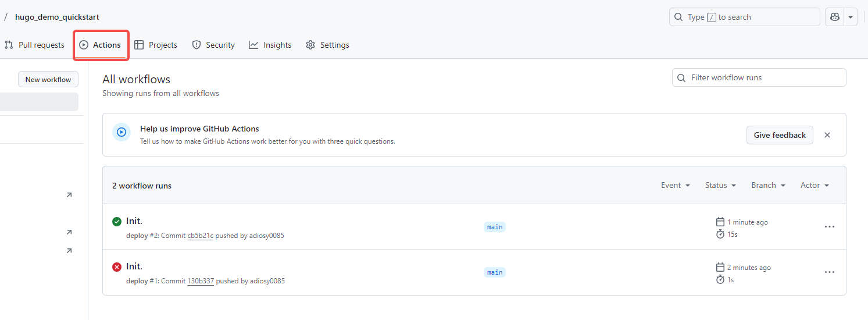
Task: Expand the Branch filter dropdown
Action: 768,185
